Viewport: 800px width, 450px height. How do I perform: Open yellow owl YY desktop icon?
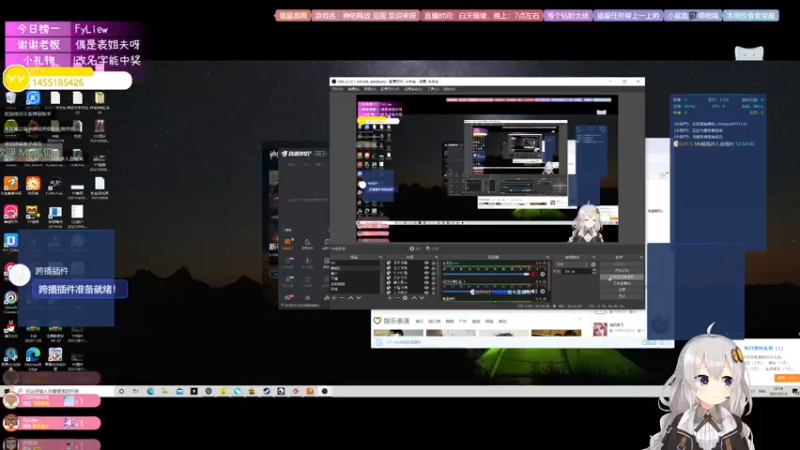point(33,214)
